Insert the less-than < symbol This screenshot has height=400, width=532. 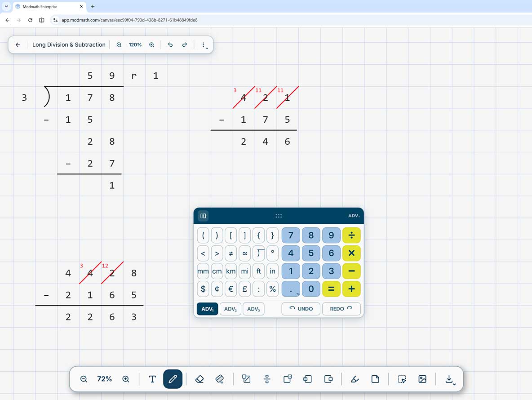[x=203, y=253]
